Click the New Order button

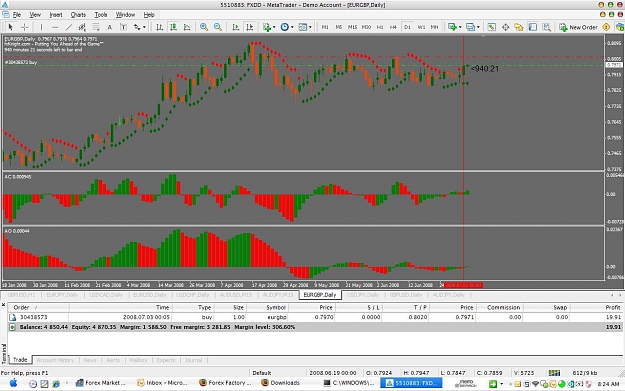point(578,27)
